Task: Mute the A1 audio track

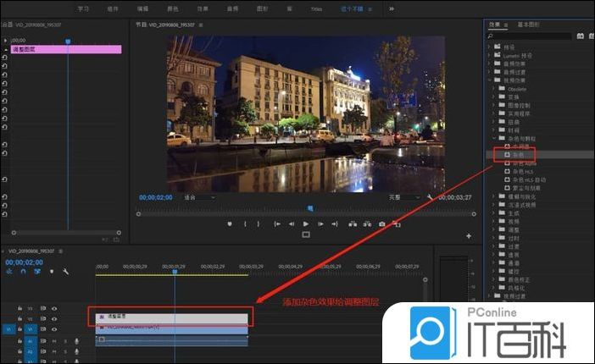Action: point(54,340)
